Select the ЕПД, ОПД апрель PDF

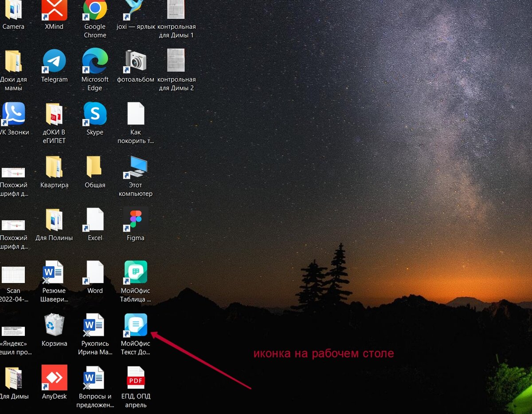pos(135,378)
